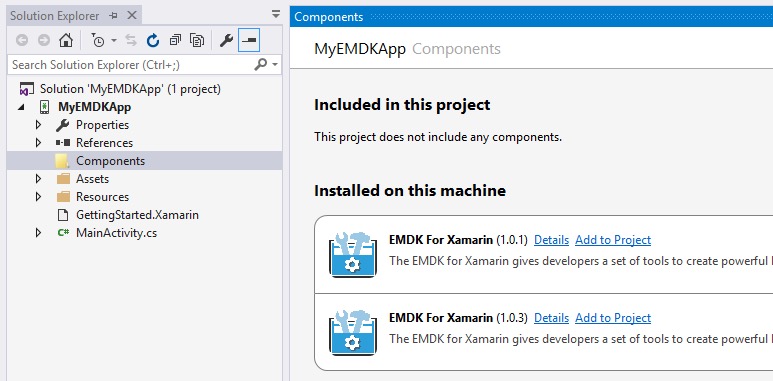This screenshot has height=381, width=773.
Task: Click the Back navigation arrow icon
Action: [x=22, y=40]
